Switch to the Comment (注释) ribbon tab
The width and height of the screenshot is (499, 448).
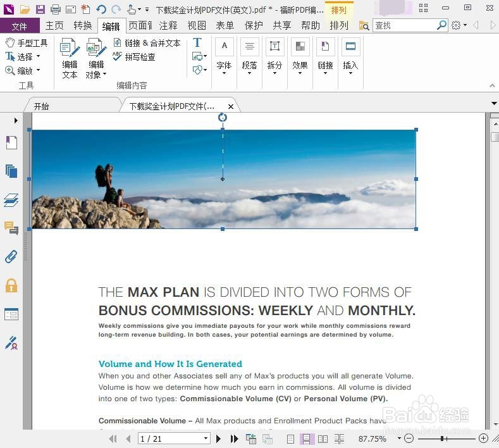click(x=168, y=25)
